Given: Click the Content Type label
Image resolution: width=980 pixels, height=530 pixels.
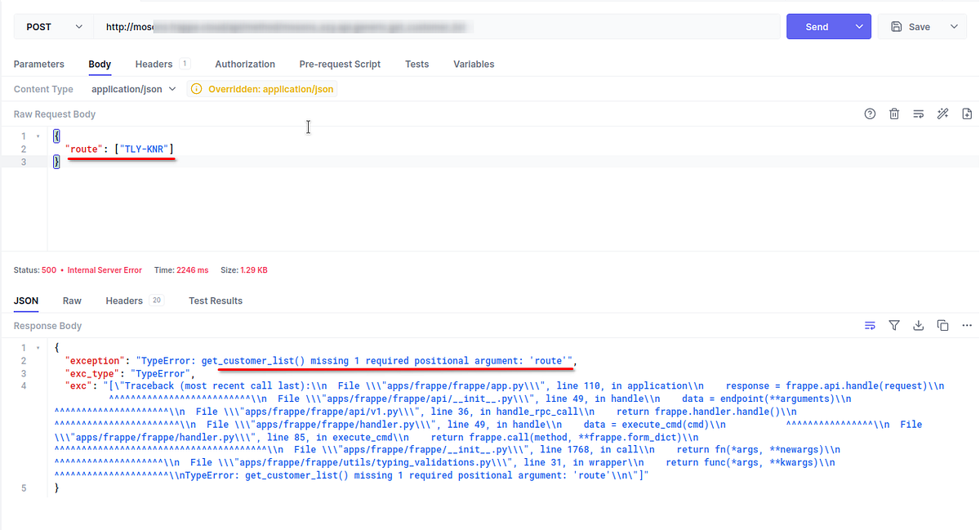Looking at the screenshot, I should click(43, 89).
